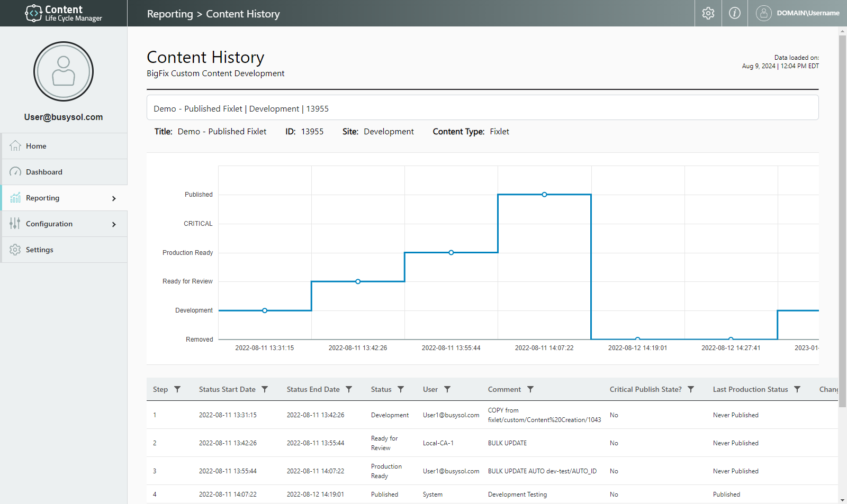Screen dimensions: 847x504
Task: Select row with step 1
Action: tap(492, 415)
